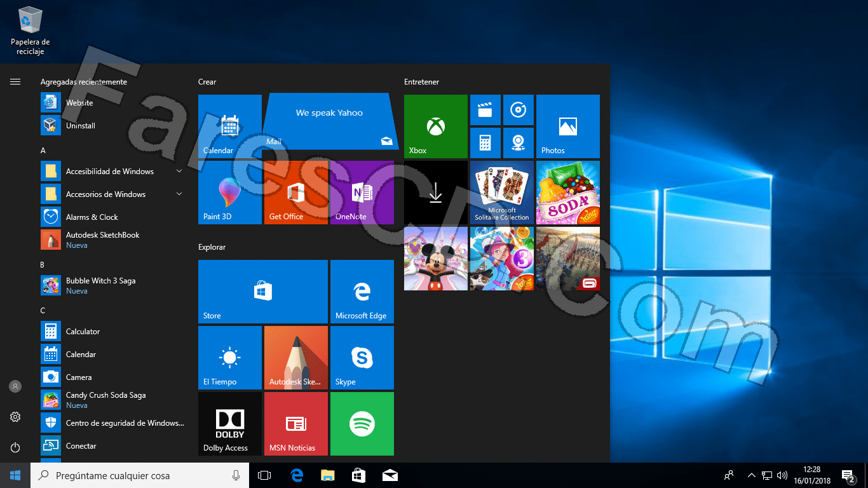Viewport: 868px width, 488px height.
Task: Open the small Calculator tile
Action: [x=485, y=143]
